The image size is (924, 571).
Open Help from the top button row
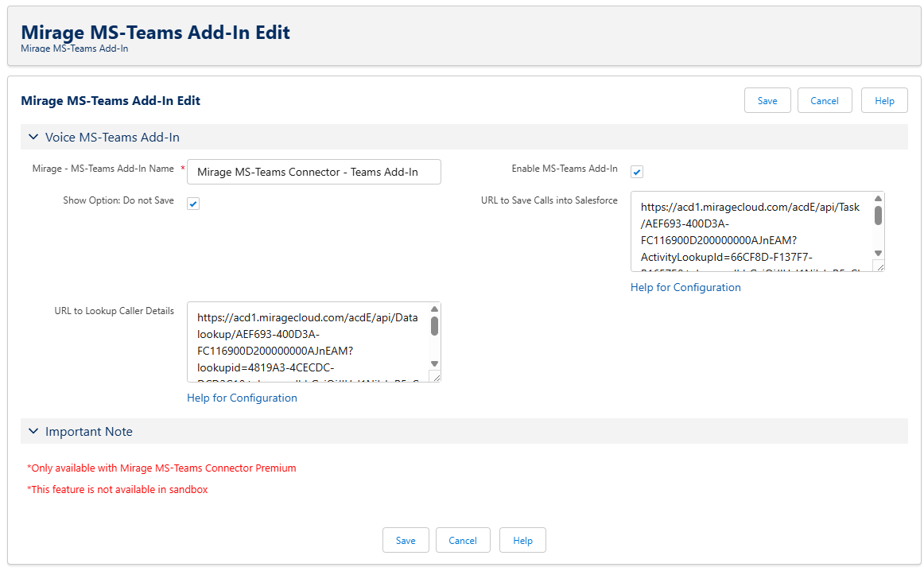coord(884,100)
